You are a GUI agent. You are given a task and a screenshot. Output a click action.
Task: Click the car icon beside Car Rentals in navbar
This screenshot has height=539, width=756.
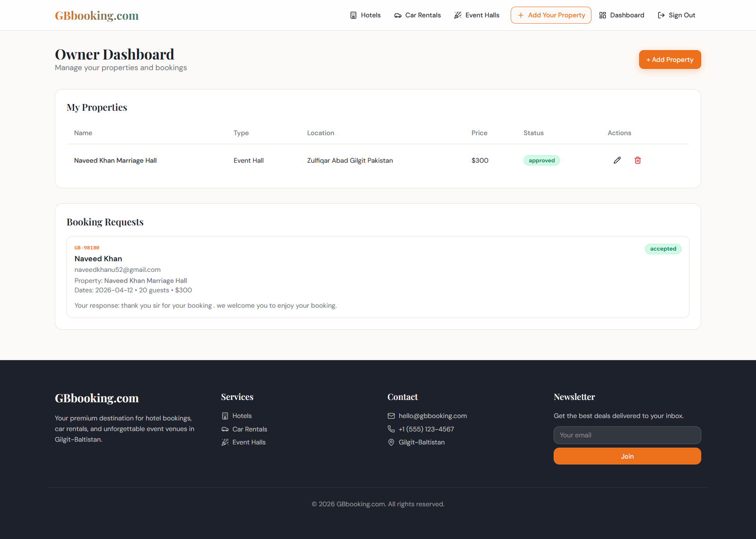[398, 15]
